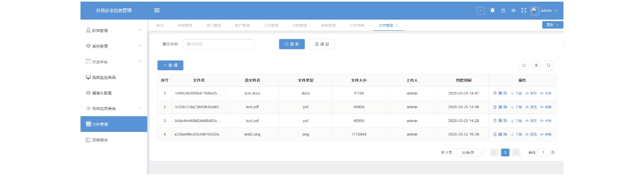Preview the test2.png file
This screenshot has width=644, height=176.
[531, 134]
